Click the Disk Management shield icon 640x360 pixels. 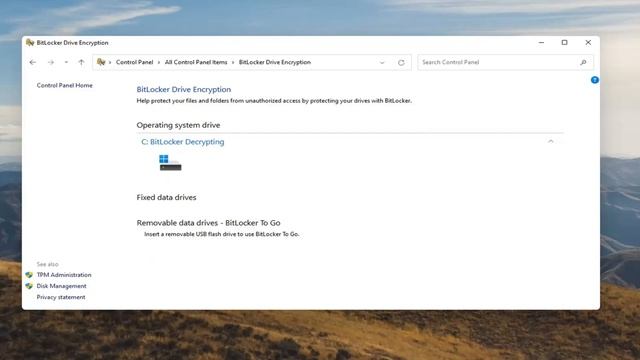click(29, 286)
